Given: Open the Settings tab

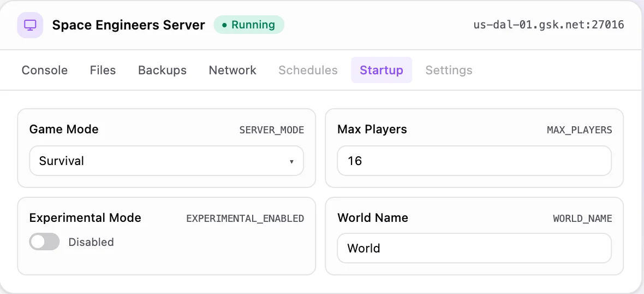Looking at the screenshot, I should 449,70.
